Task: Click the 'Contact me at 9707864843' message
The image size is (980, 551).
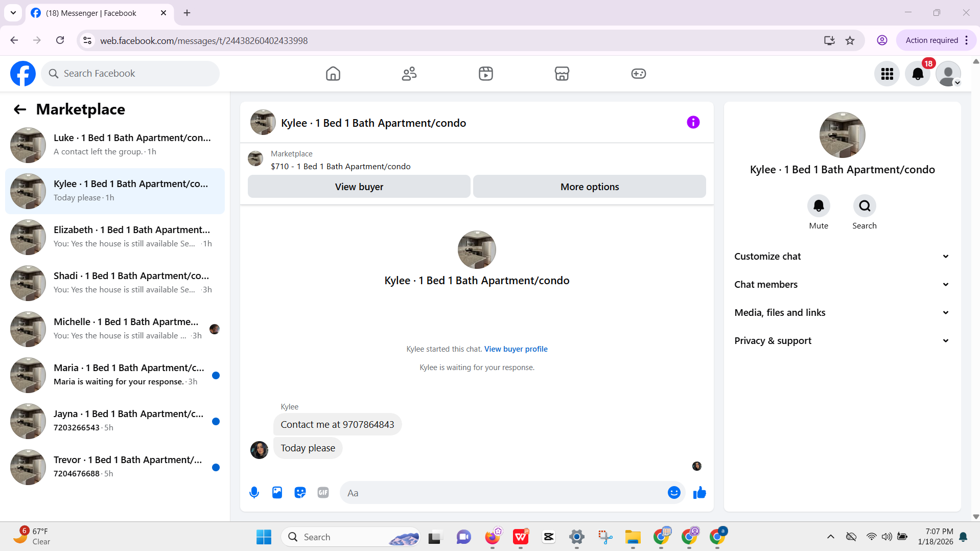Action: 337,425
